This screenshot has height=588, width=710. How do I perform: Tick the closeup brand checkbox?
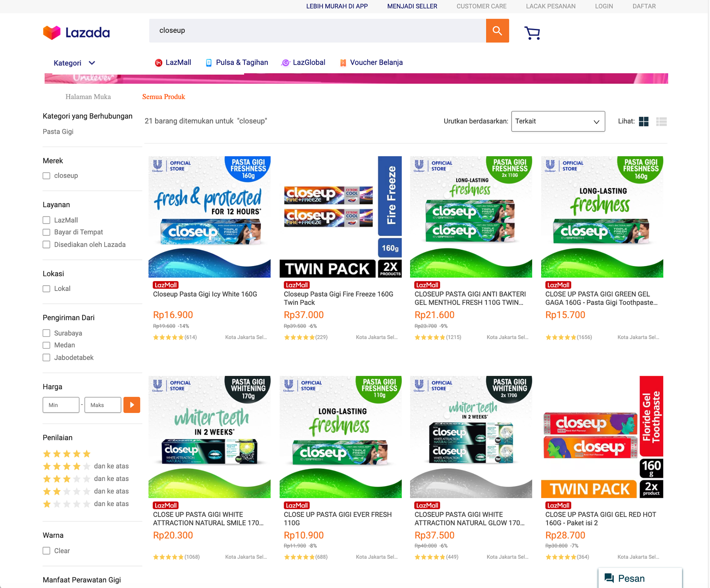pos(46,176)
